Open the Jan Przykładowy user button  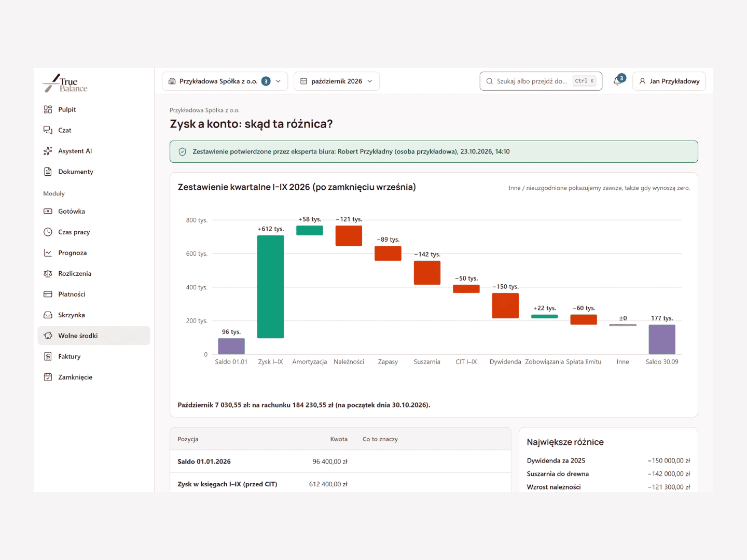(x=669, y=81)
